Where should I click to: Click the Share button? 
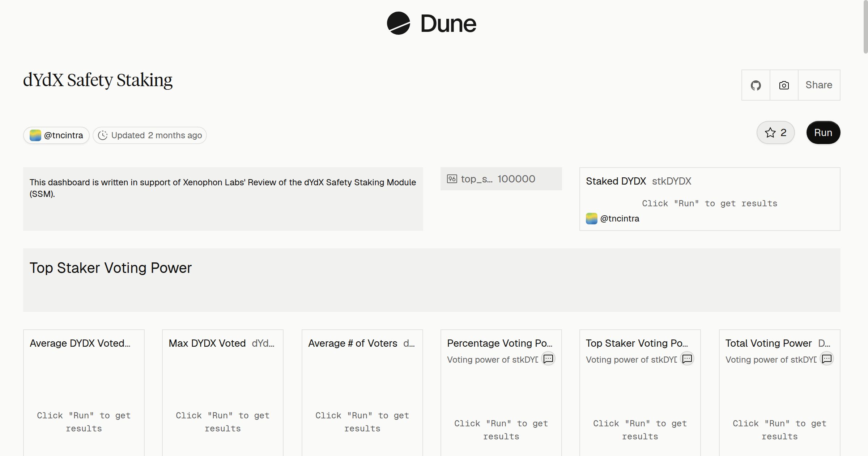[819, 85]
